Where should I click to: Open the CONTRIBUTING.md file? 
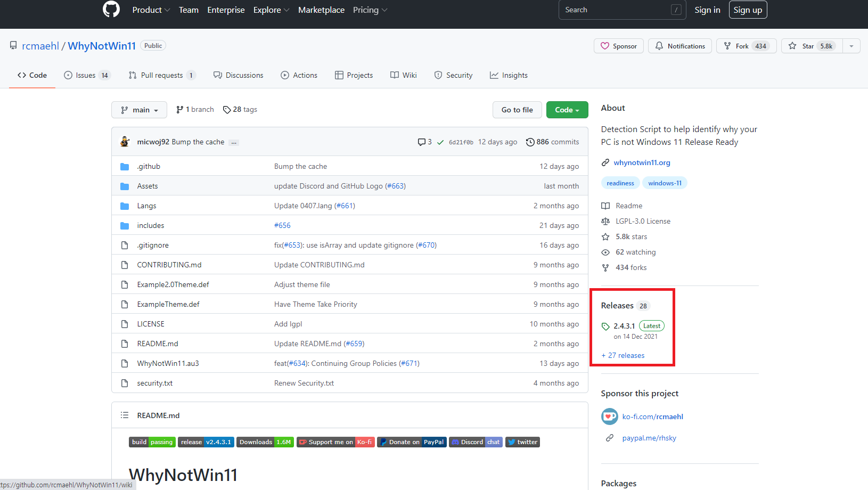[x=169, y=265]
